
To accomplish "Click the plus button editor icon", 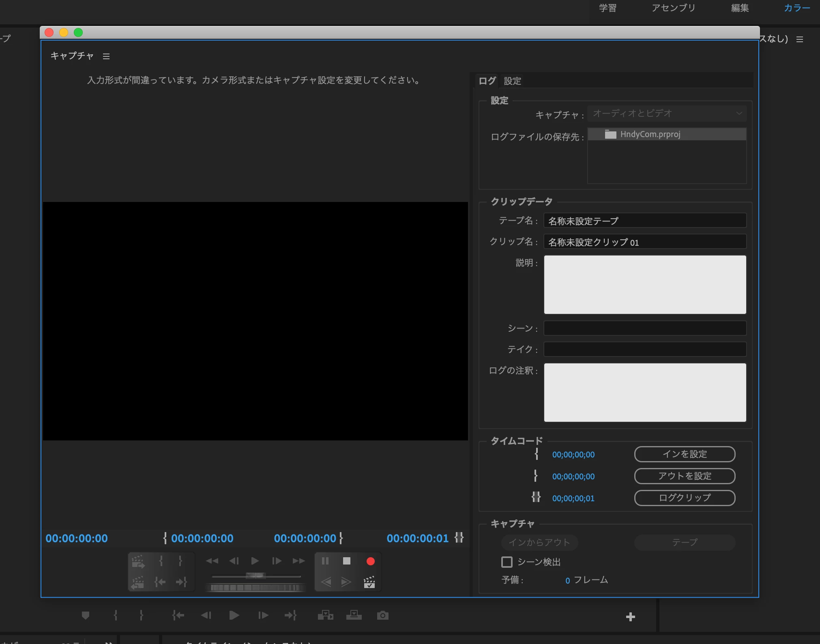I will pyautogui.click(x=630, y=617).
